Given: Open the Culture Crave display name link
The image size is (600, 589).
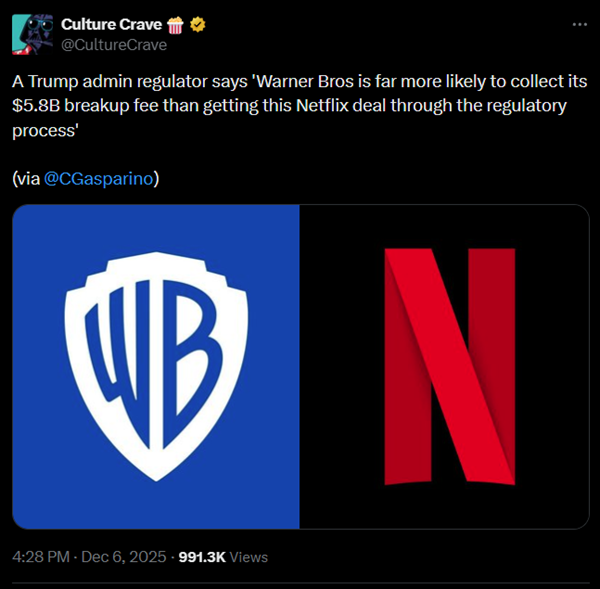Looking at the screenshot, I should point(102,24).
